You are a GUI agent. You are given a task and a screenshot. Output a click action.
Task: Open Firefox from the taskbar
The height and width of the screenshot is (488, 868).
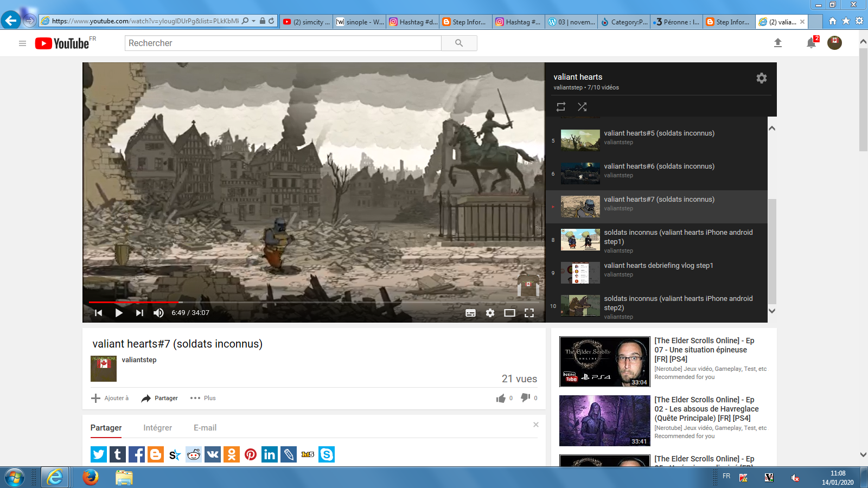pos(91,477)
